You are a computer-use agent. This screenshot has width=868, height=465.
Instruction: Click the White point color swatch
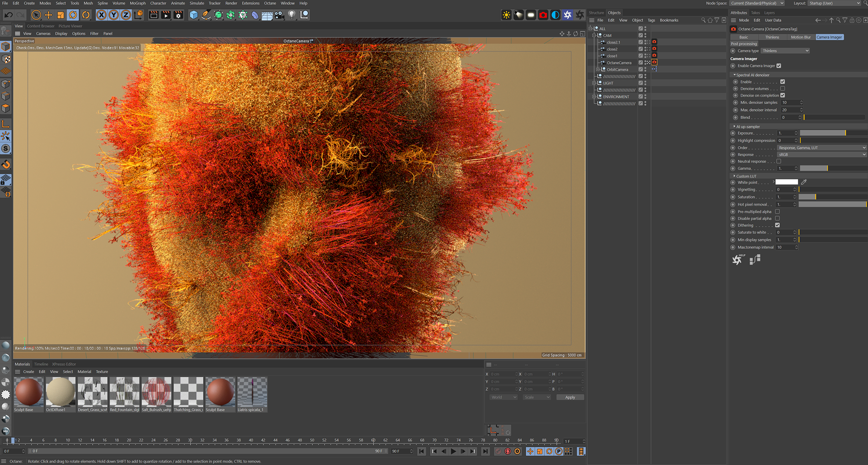(x=787, y=182)
